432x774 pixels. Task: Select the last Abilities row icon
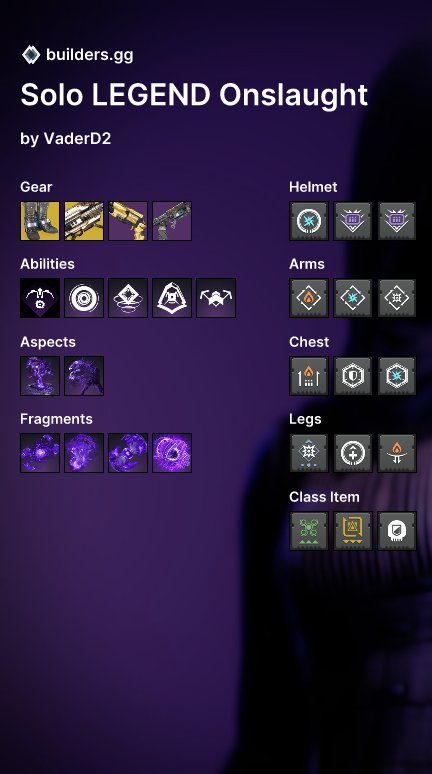(x=216, y=298)
